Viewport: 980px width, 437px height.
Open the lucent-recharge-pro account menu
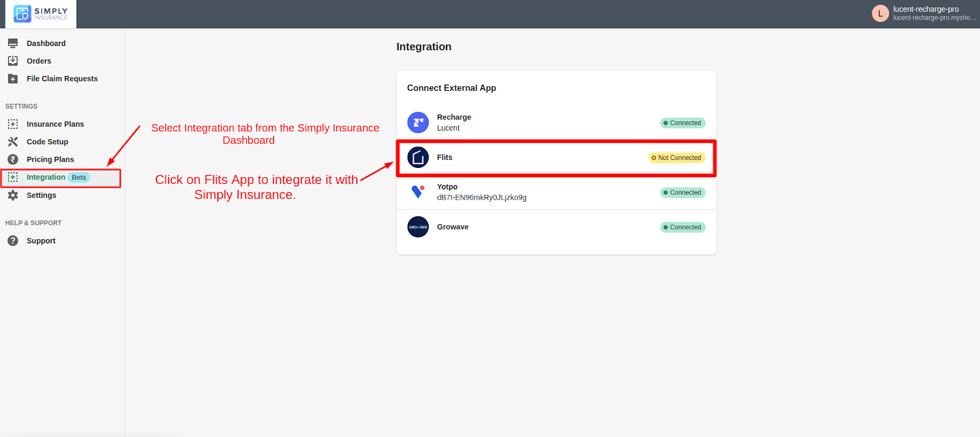point(925,9)
